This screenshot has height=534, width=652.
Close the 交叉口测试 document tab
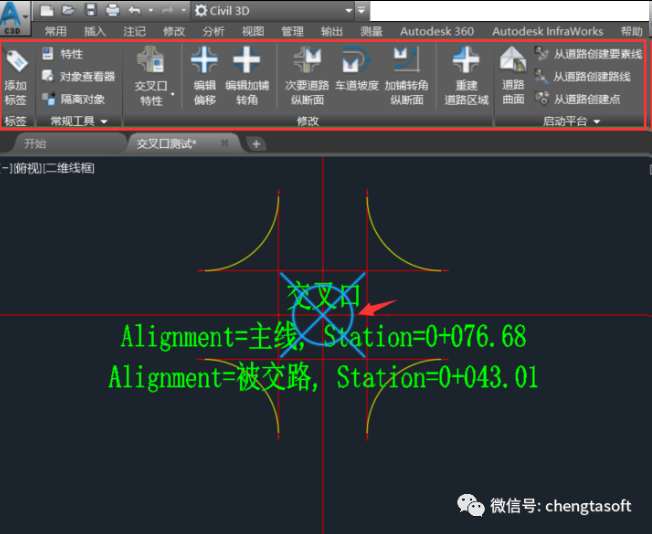click(225, 143)
